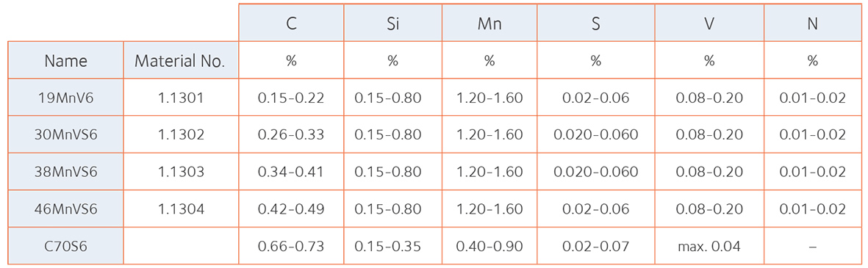Select the 'V' element header cell

tap(709, 23)
